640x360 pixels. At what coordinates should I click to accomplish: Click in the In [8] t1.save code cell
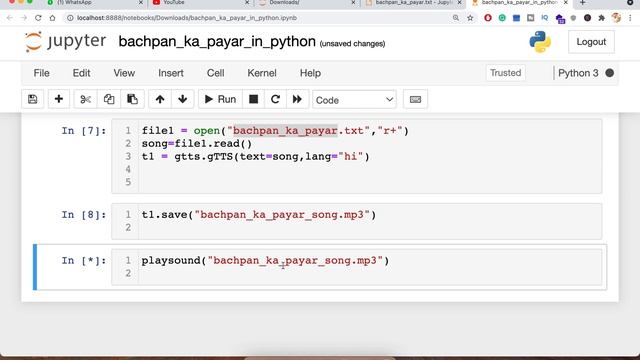point(357,221)
